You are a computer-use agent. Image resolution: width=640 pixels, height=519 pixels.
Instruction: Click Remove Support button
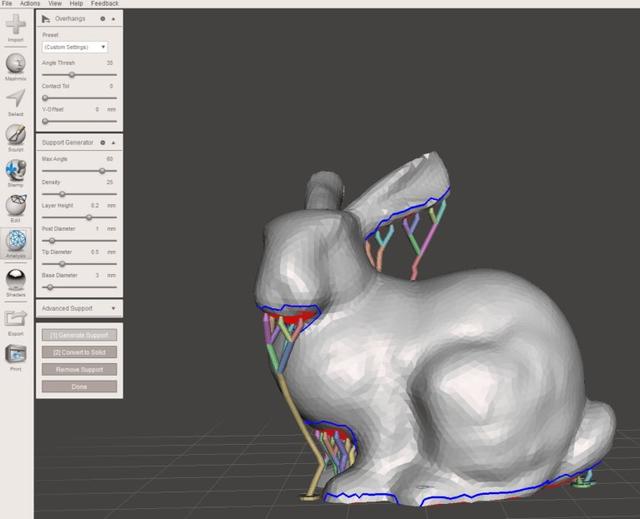(80, 370)
